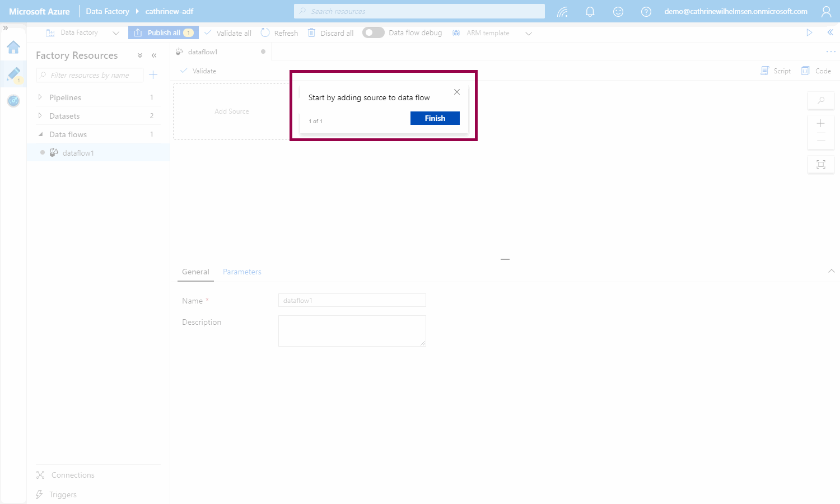Close the add source tip popup
Image resolution: width=840 pixels, height=504 pixels.
coord(457,92)
